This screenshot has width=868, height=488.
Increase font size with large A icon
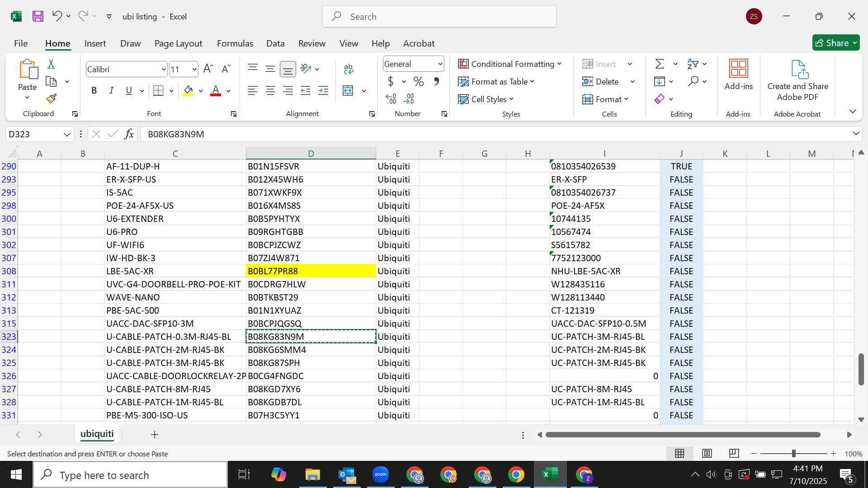pos(208,69)
